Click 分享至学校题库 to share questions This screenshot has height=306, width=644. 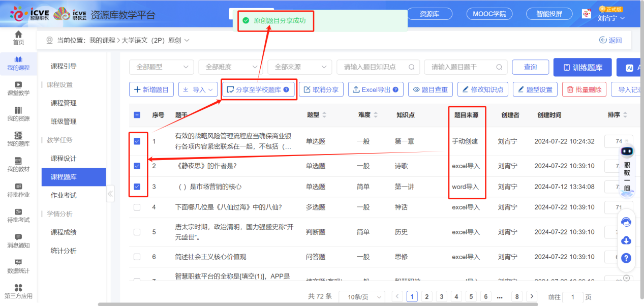tap(259, 89)
